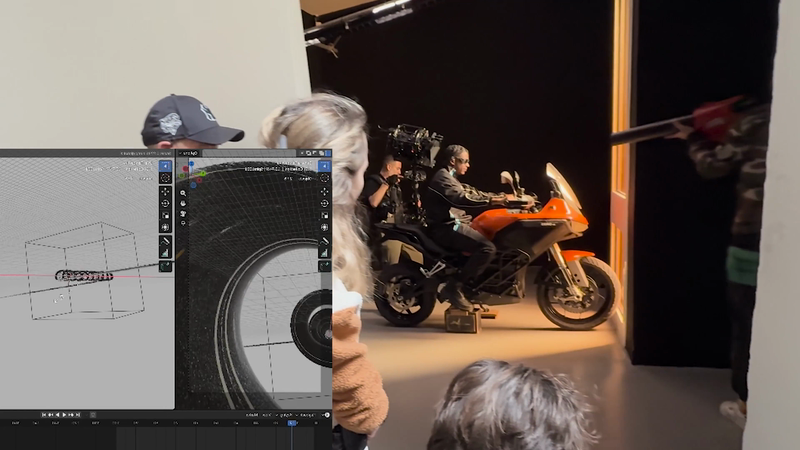Click the blue playhead frame marker in timeline
800x450 pixels.
[x=292, y=423]
